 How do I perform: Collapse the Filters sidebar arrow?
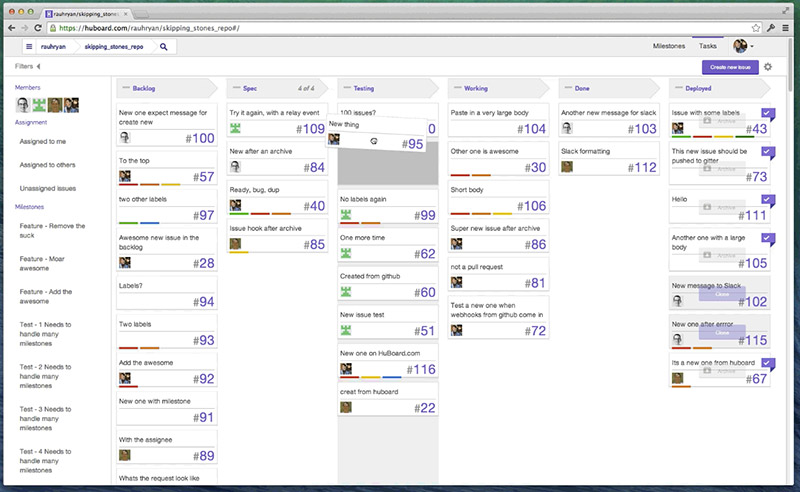[x=38, y=66]
